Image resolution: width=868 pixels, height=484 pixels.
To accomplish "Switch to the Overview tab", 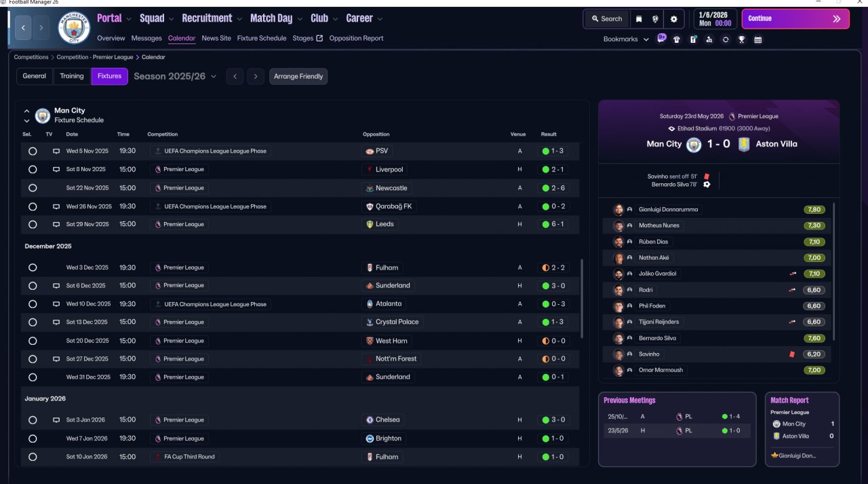I will pos(111,38).
